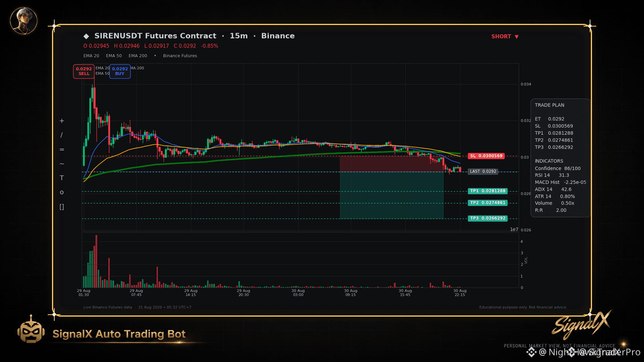The height and width of the screenshot is (362, 644).
Task: Select the slash trend line drawing tool
Action: (x=62, y=135)
